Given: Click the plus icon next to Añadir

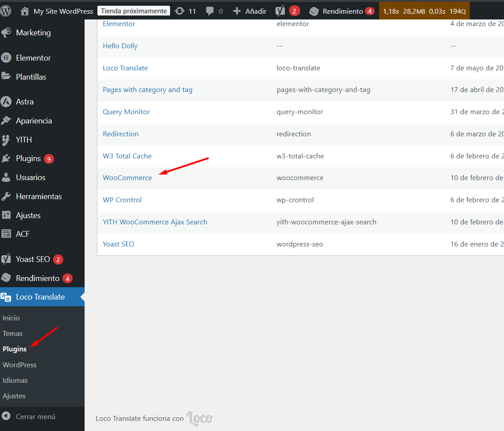Looking at the screenshot, I should point(237,11).
